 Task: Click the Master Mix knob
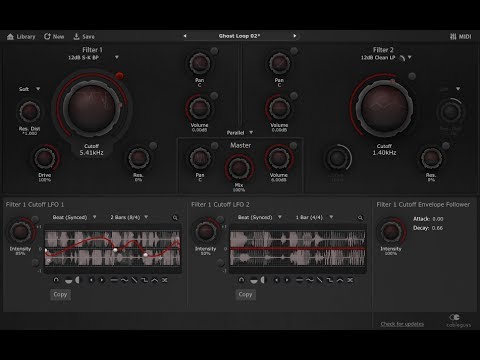click(x=239, y=168)
